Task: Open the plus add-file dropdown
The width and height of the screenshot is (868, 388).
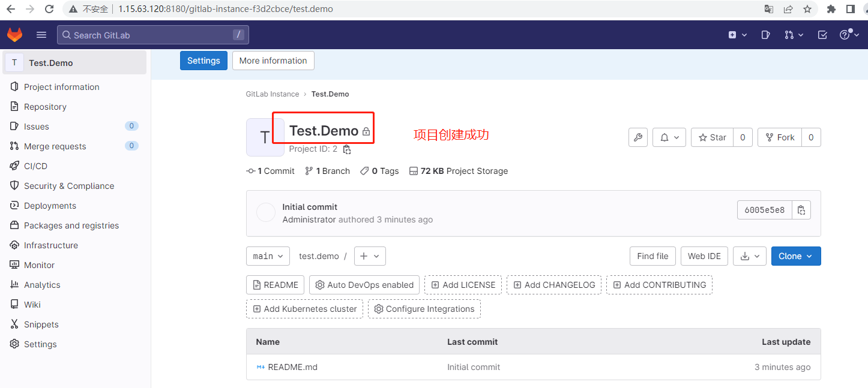Action: click(370, 256)
